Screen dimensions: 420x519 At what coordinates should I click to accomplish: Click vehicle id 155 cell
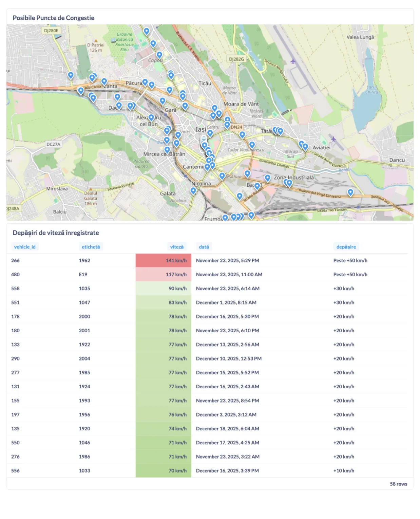point(15,401)
